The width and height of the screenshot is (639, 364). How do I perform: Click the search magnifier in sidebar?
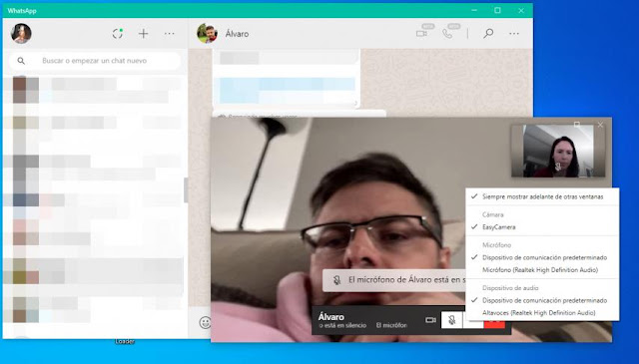21,61
